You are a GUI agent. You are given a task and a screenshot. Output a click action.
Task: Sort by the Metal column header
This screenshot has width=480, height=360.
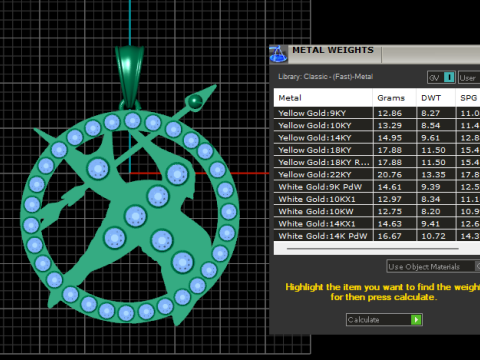tap(323, 98)
